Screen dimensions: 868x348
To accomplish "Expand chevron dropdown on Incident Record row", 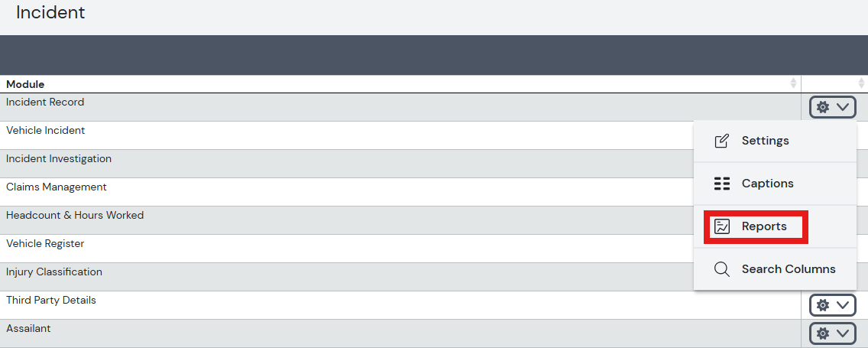I will (x=843, y=107).
